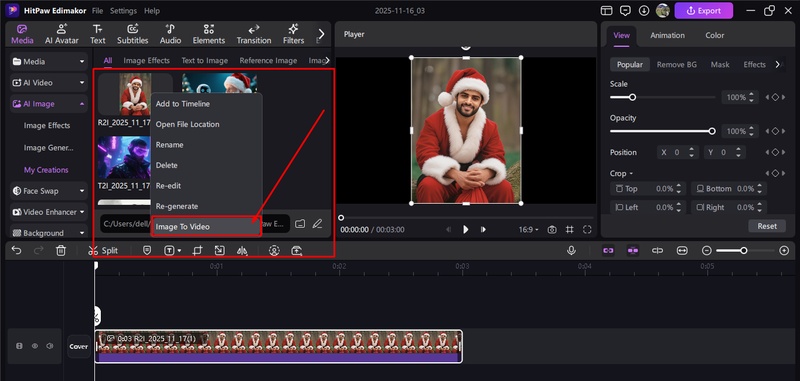
Task: Click the player grid overlay icon
Action: tap(569, 230)
